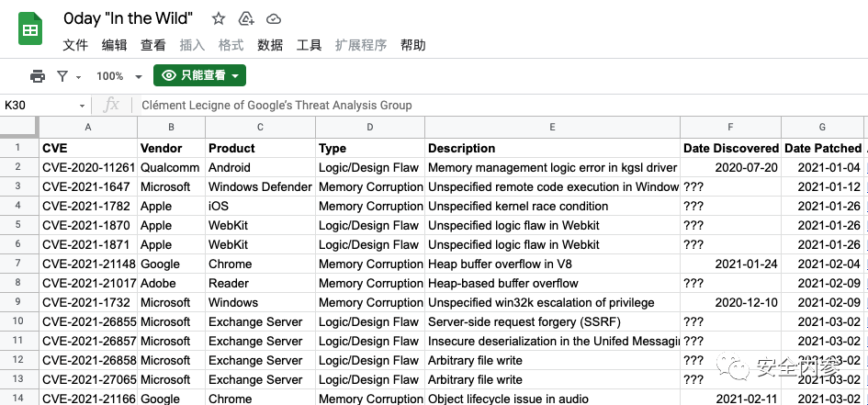
Task: Select column C header
Action: point(260,128)
